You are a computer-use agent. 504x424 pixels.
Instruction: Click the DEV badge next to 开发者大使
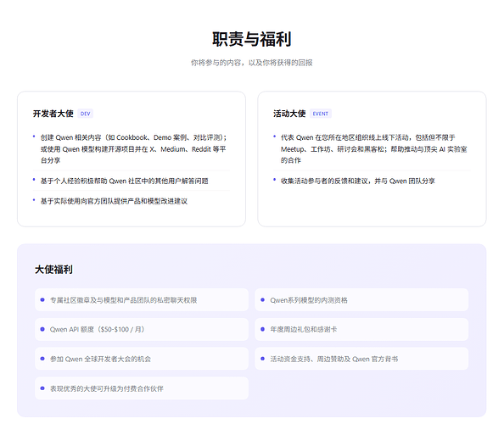[85, 114]
